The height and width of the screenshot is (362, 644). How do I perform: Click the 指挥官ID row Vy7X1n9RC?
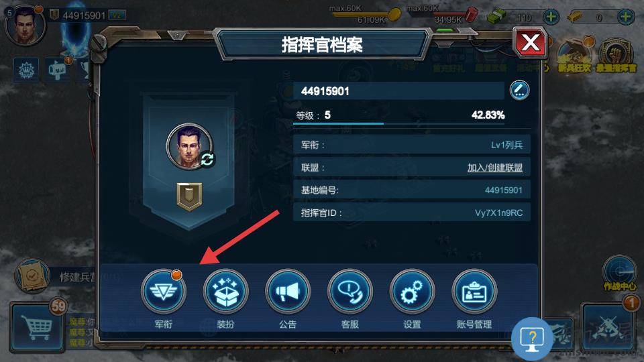(411, 213)
